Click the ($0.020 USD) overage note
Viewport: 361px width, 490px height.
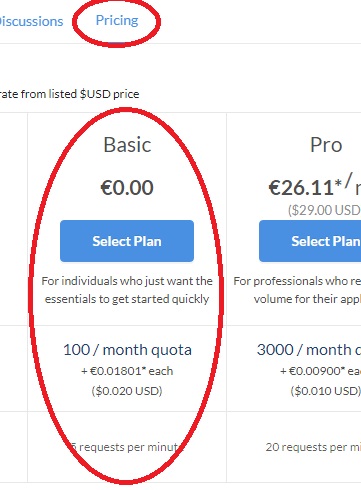pyautogui.click(x=127, y=391)
